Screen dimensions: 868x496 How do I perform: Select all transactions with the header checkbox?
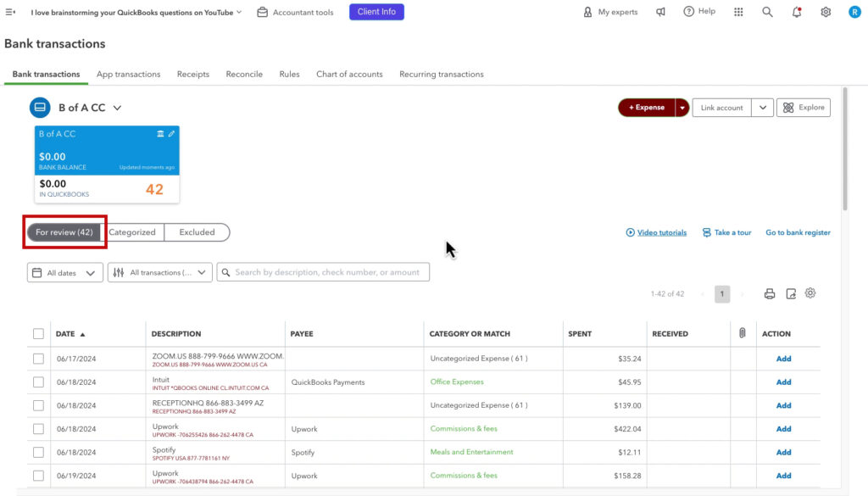point(38,333)
